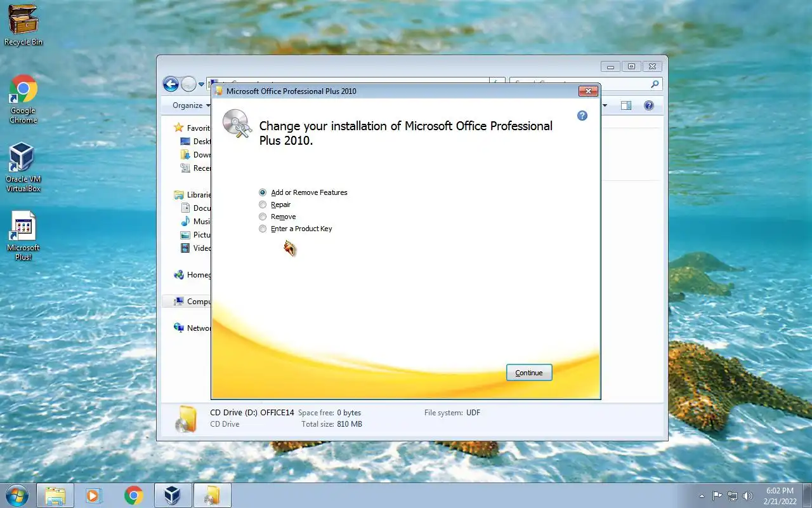The image size is (812, 508).
Task: Open the Explorer view options dropdown arrow
Action: [x=605, y=105]
